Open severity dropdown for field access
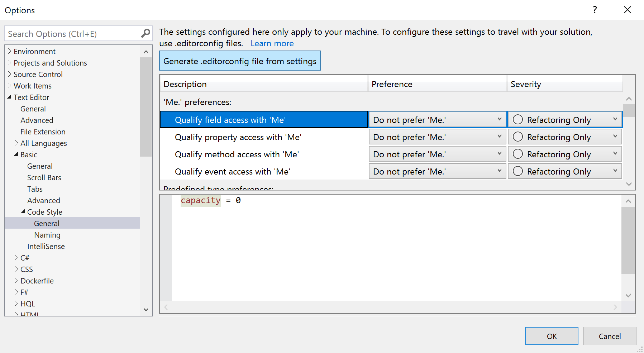 tap(615, 119)
